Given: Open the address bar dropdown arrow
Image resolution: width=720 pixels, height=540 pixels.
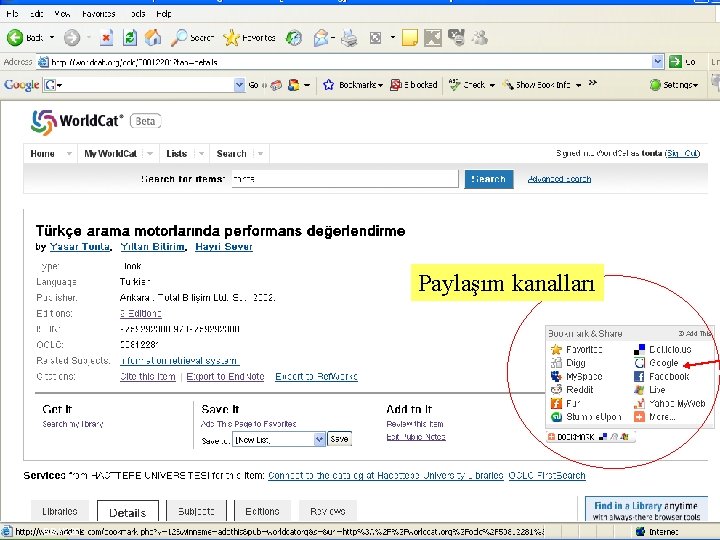Looking at the screenshot, I should click(658, 62).
